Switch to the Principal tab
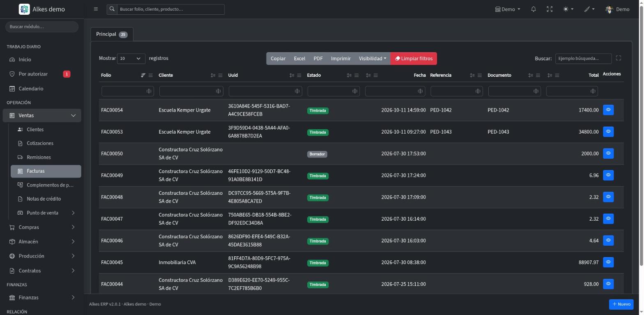The height and width of the screenshot is (315, 644). point(112,34)
